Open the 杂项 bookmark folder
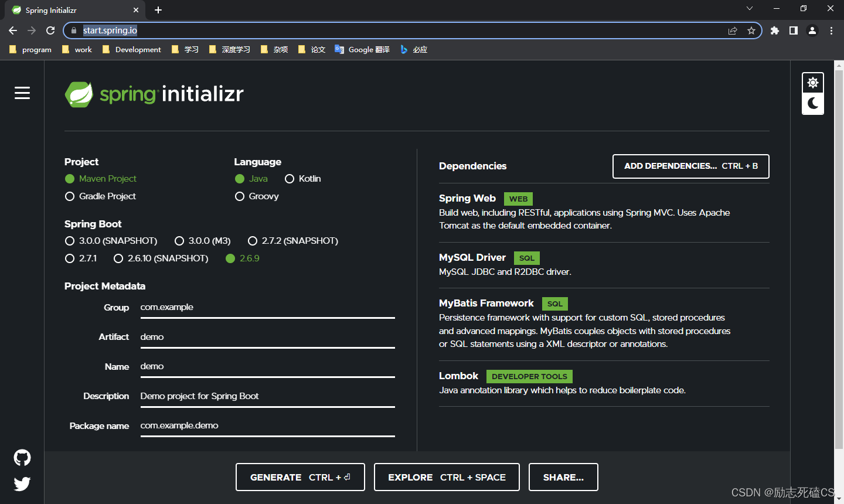The image size is (844, 504). (274, 50)
